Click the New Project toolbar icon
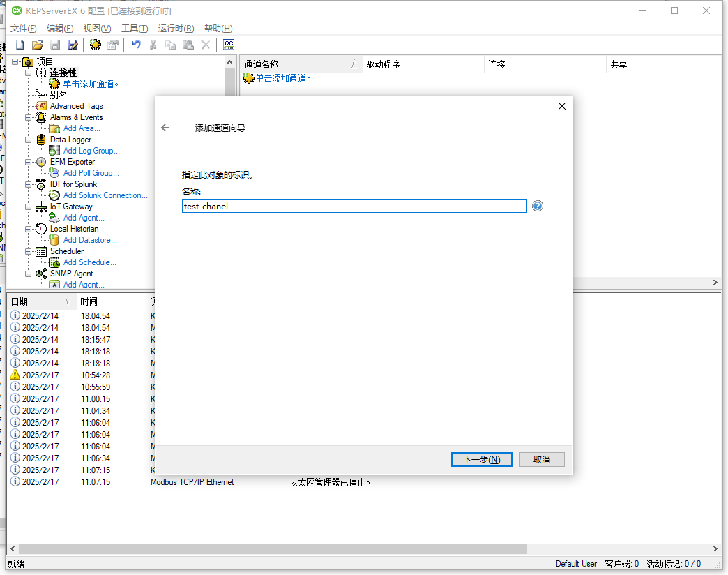Viewport: 728px width, 575px height. pyautogui.click(x=20, y=45)
